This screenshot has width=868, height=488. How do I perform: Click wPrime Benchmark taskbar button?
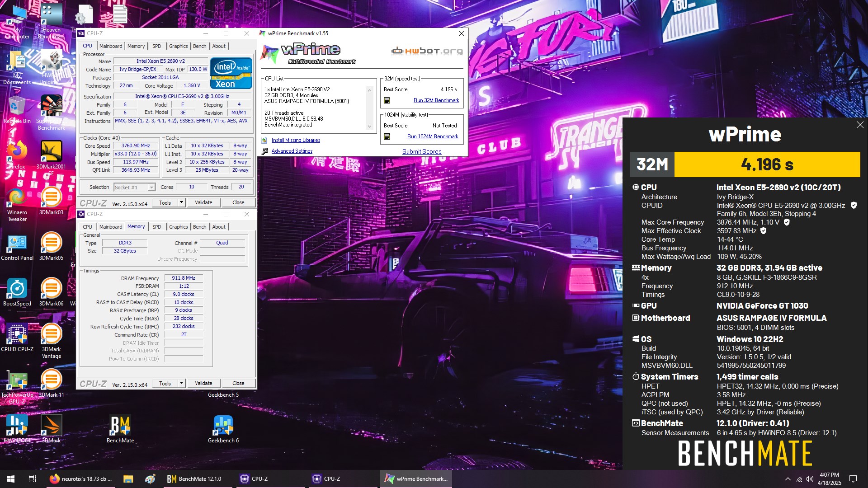416,479
